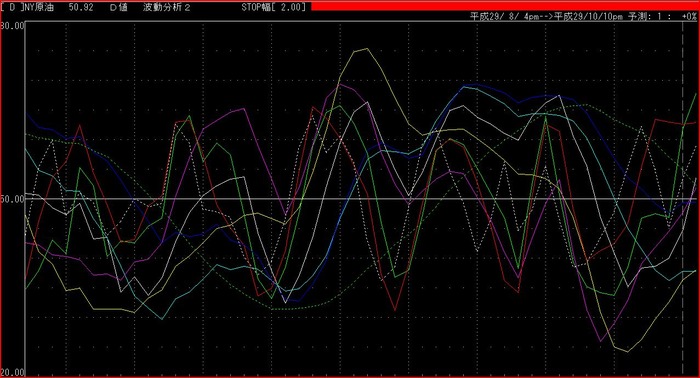Click the NY原油 symbol label
Image resolution: width=700 pixels, height=378 pixels.
tap(38, 7)
